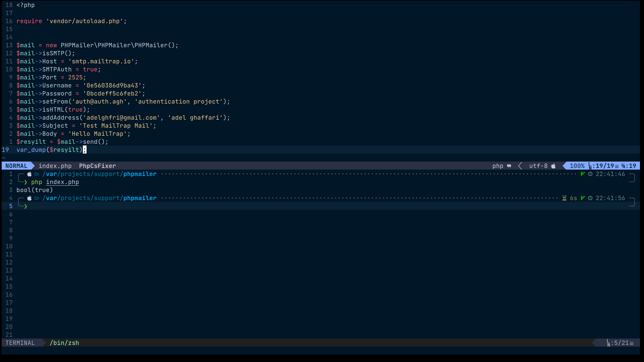Click the 'auth@auth.agh' from address

99,102
